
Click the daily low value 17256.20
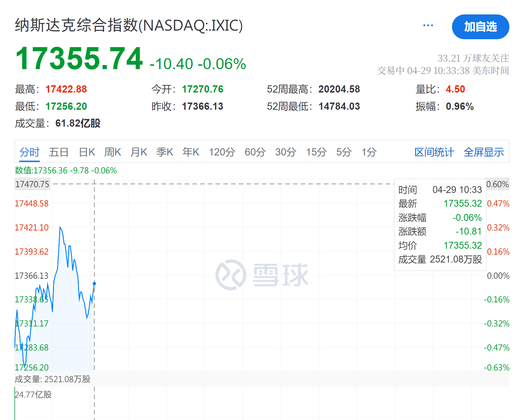coord(66,107)
